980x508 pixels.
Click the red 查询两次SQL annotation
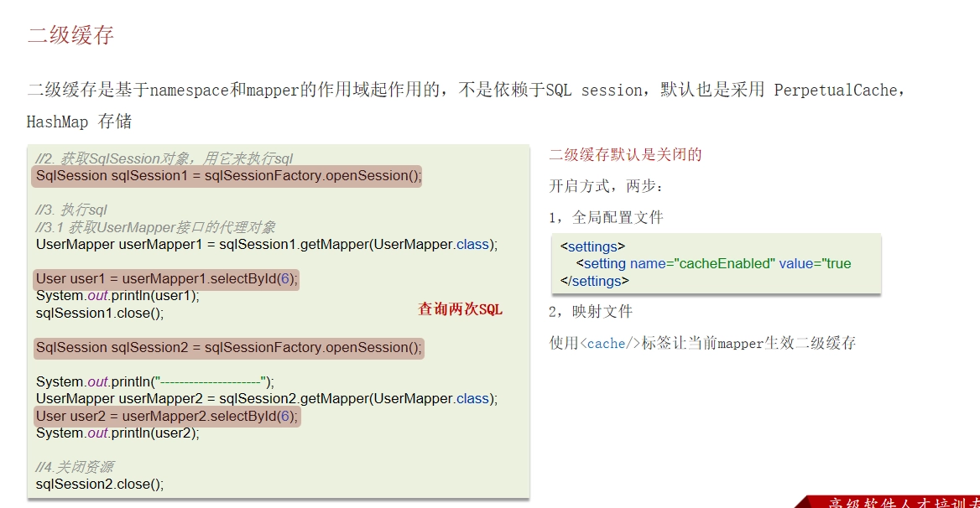[x=460, y=309]
